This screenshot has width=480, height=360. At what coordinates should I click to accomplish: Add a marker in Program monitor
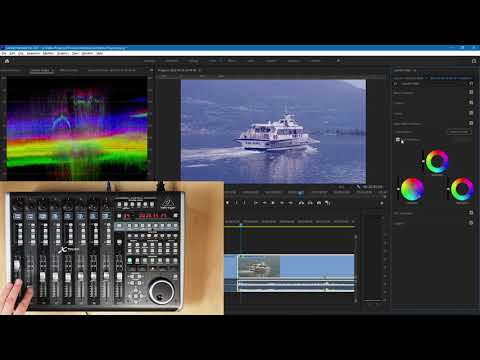tap(227, 203)
